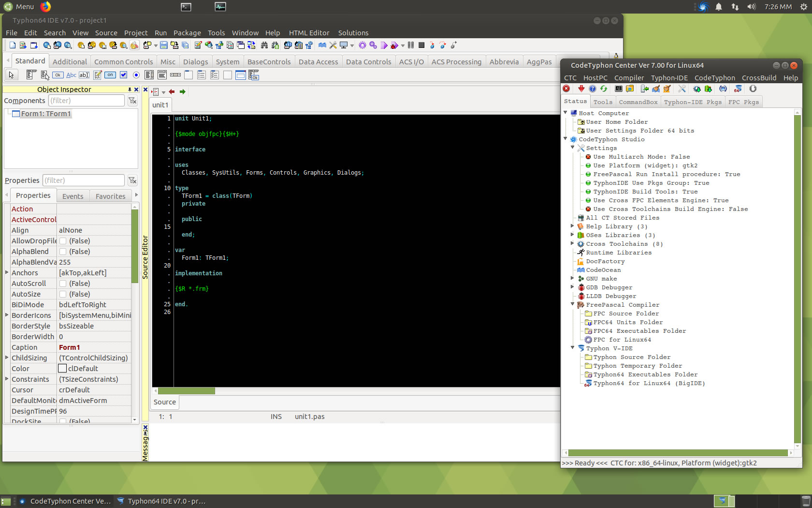Toggle the AlphaBlend property checkbox
The width and height of the screenshot is (812, 508).
63,252
